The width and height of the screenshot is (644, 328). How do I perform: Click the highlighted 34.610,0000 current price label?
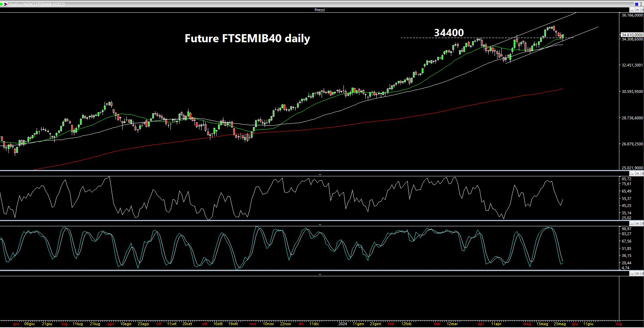click(x=632, y=35)
